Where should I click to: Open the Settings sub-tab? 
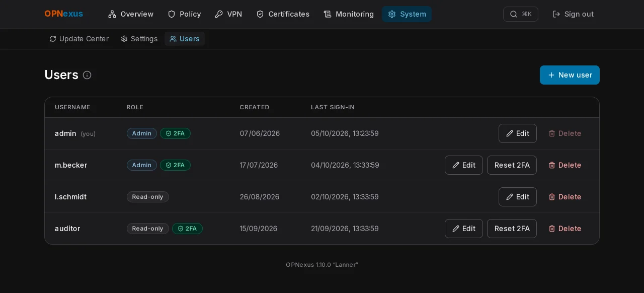139,39
